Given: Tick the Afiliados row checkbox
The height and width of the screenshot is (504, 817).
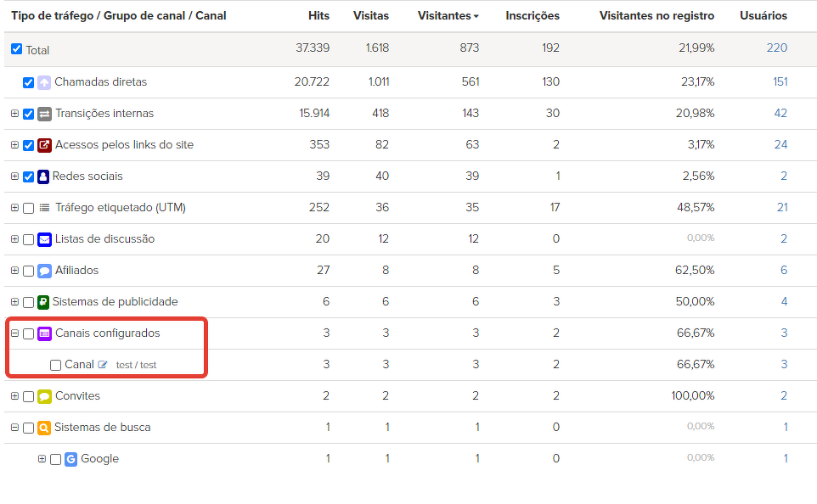Looking at the screenshot, I should [29, 271].
